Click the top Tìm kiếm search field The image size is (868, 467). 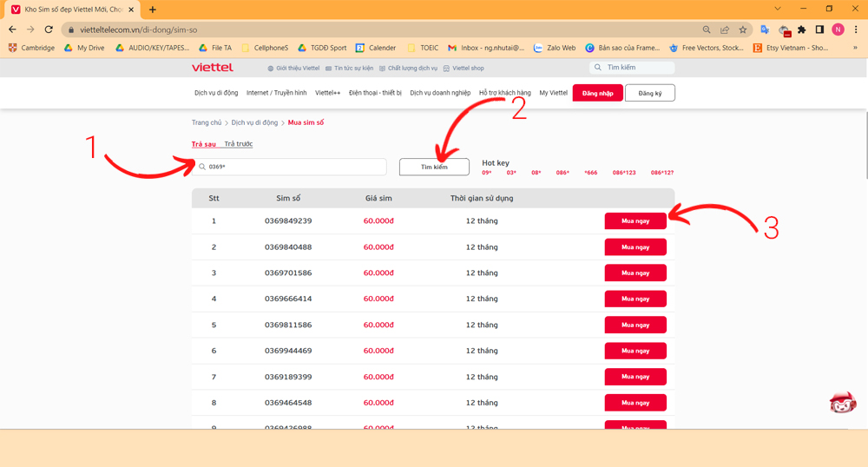(x=632, y=68)
